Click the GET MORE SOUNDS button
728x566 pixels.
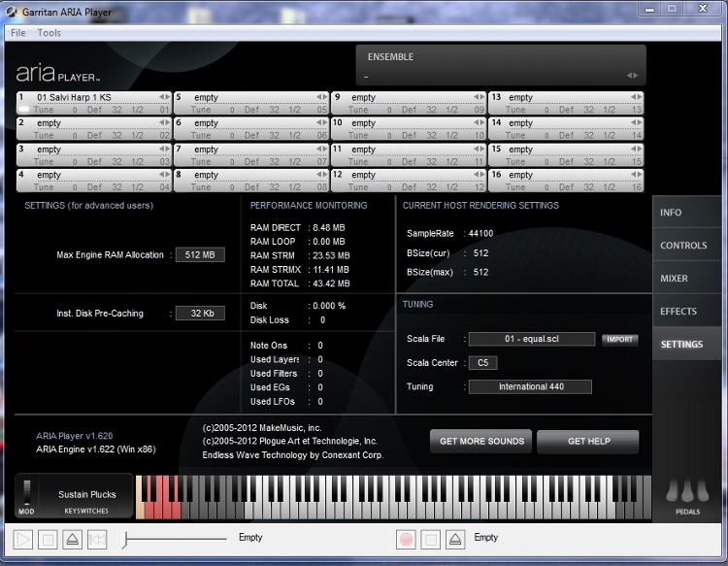481,442
